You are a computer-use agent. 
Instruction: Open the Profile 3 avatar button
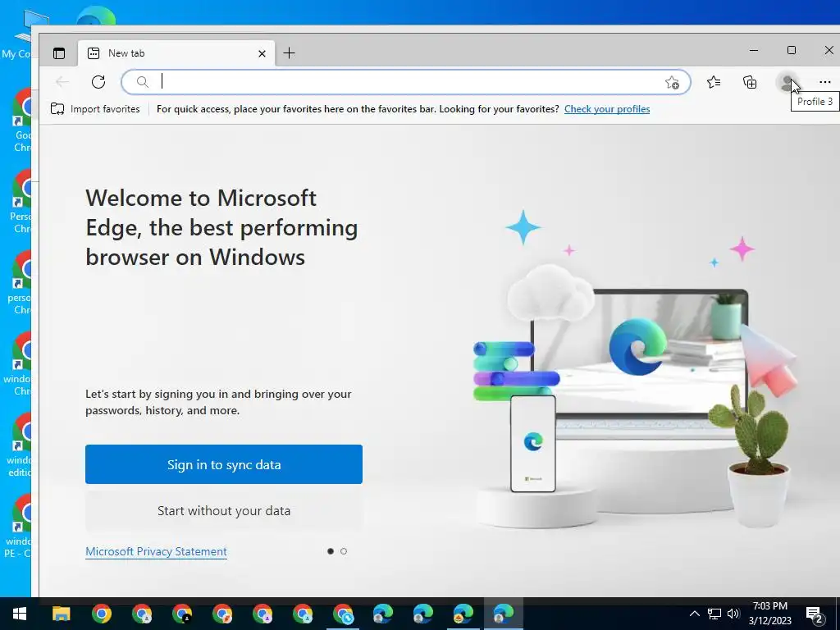coord(787,83)
